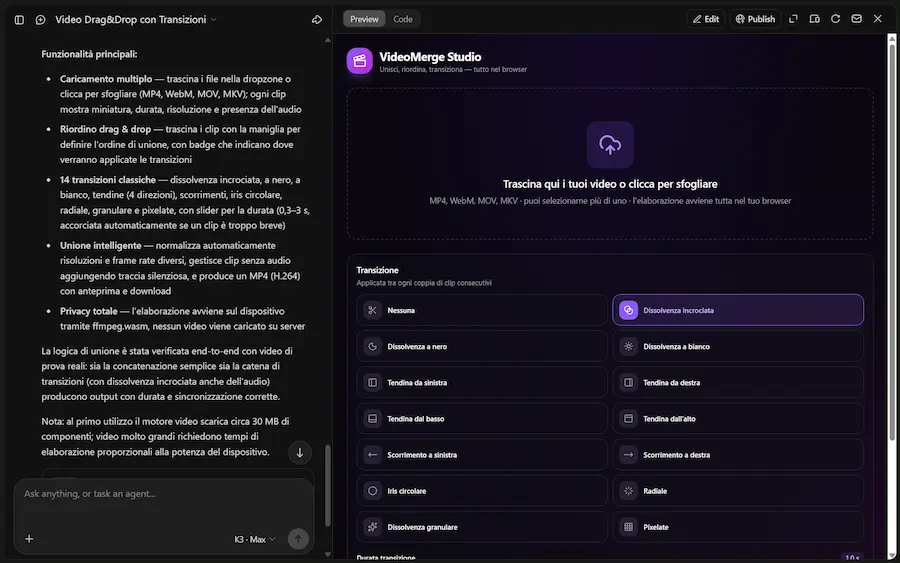The width and height of the screenshot is (900, 563).
Task: Click the Edit button
Action: (x=705, y=19)
